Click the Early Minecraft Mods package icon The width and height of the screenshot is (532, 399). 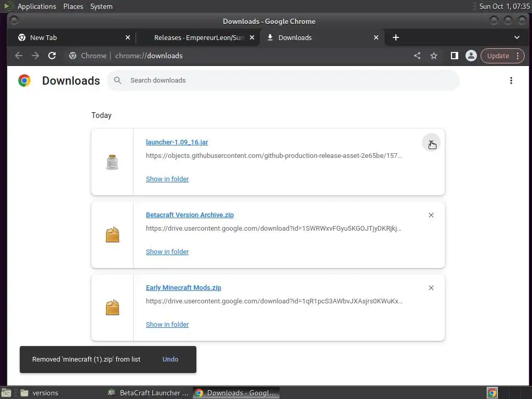(112, 308)
